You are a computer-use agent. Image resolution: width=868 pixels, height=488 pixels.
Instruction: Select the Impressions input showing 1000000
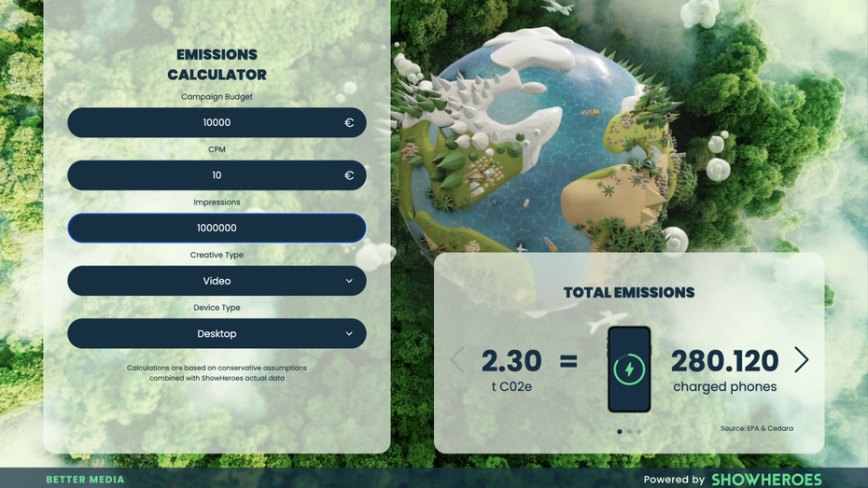pos(217,228)
